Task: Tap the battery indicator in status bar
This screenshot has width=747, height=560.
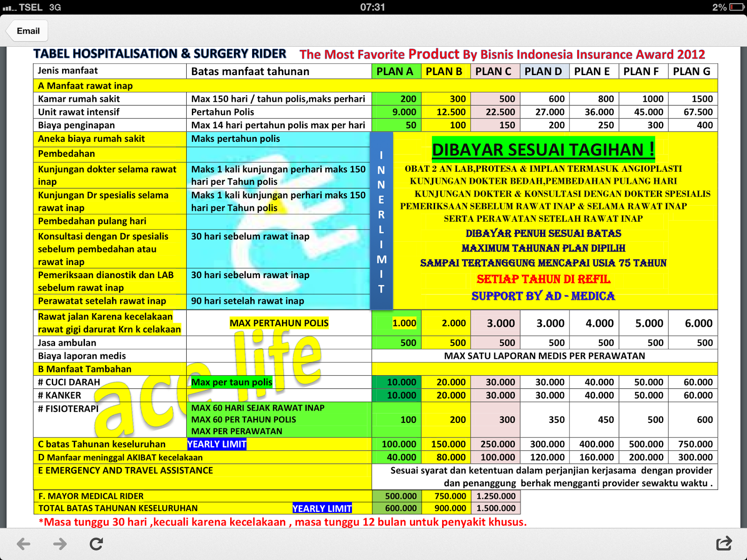Action: (737, 7)
